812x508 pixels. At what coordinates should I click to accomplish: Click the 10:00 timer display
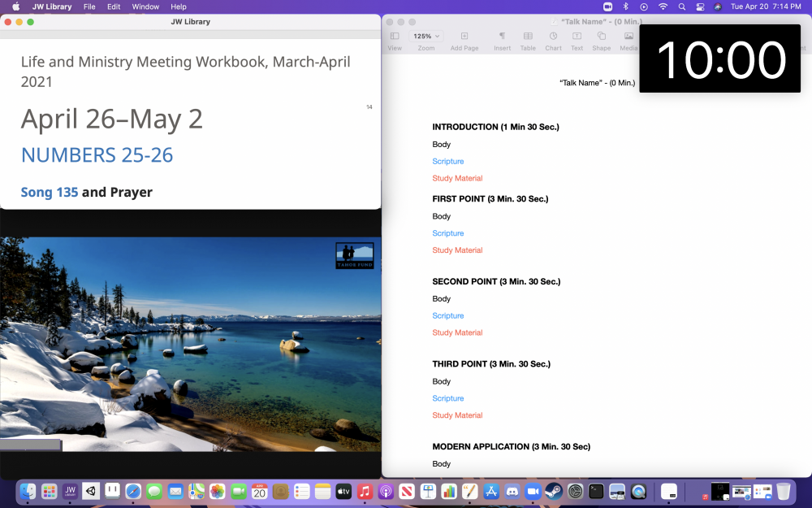(719, 58)
